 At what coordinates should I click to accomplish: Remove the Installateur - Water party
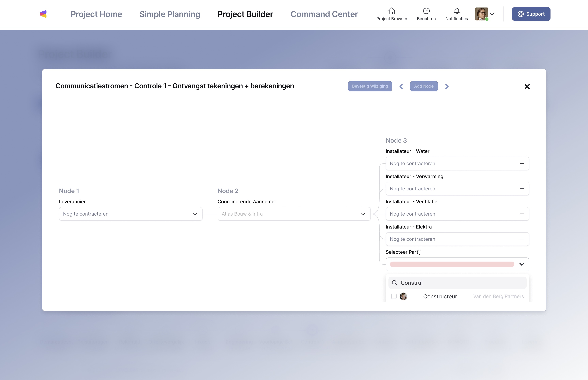(x=522, y=164)
